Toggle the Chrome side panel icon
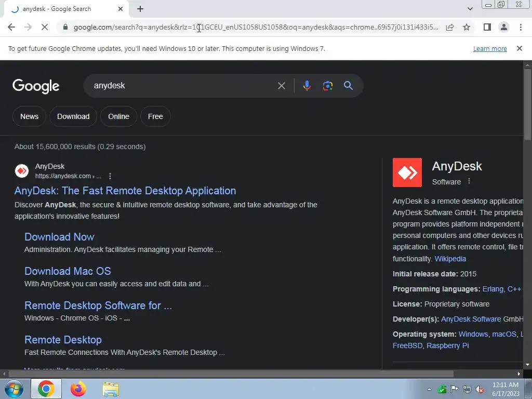 (x=487, y=27)
